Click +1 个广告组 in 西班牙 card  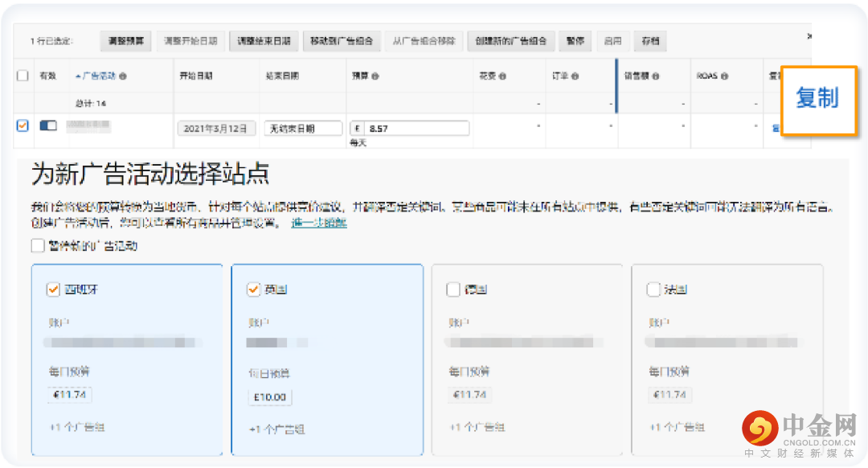(77, 427)
